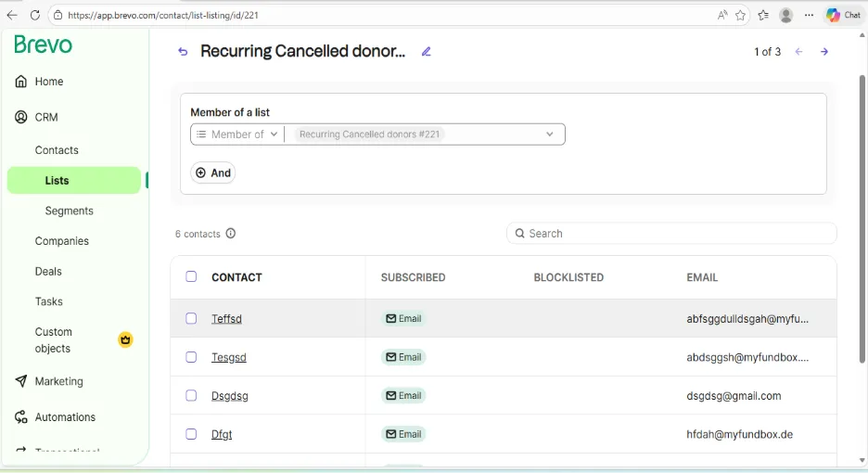
Task: Click email dsgdsg@gmail.com
Action: pyautogui.click(x=734, y=395)
